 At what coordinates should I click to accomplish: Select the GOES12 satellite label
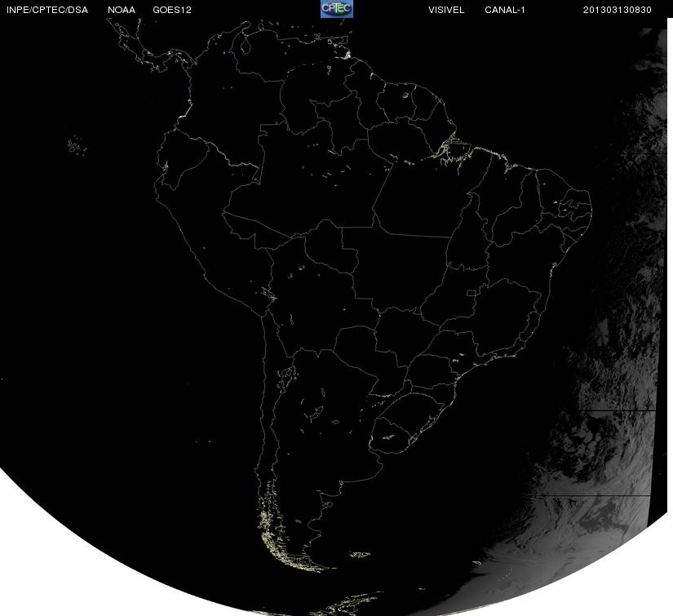[172, 10]
